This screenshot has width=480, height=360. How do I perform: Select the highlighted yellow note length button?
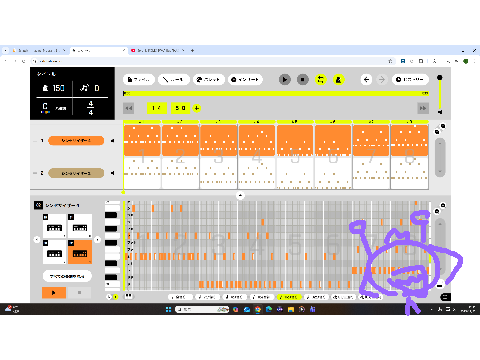point(289,297)
